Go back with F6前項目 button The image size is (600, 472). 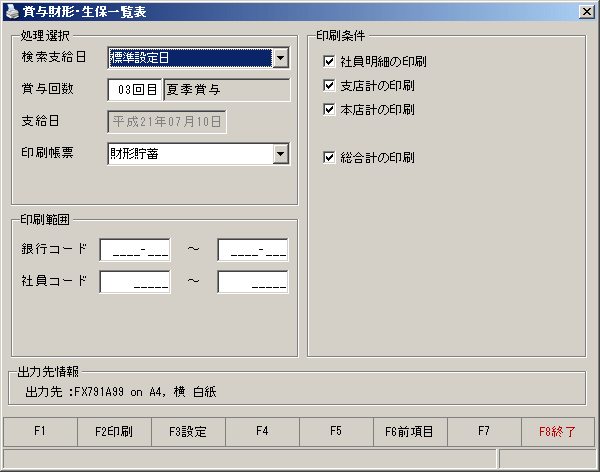click(410, 432)
